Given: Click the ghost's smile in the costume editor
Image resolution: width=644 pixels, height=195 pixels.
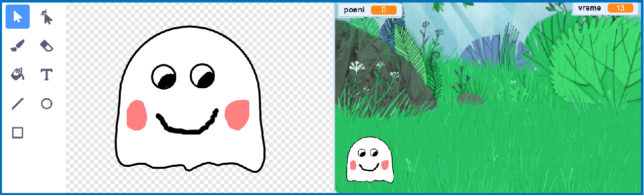Looking at the screenshot, I should tap(187, 122).
